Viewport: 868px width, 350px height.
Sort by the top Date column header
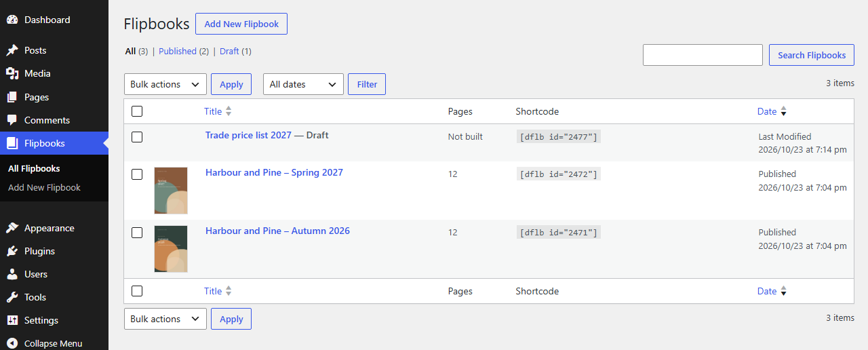click(x=767, y=111)
